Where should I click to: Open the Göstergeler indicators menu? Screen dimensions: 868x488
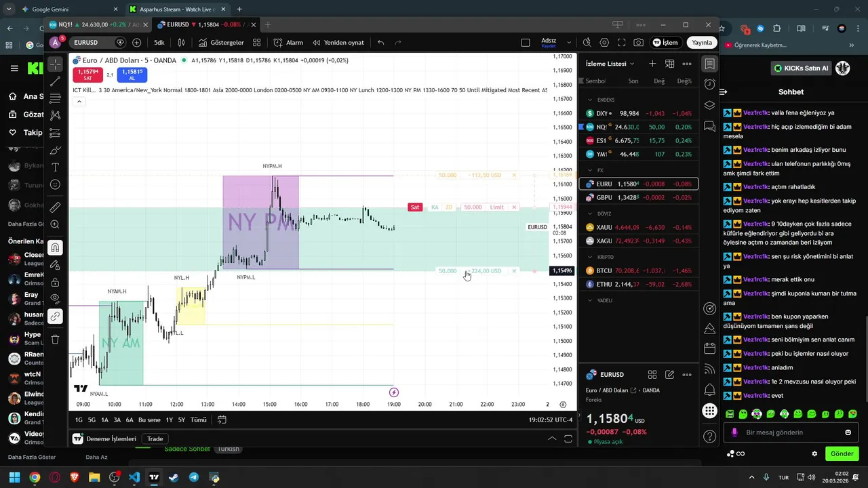[x=221, y=43]
